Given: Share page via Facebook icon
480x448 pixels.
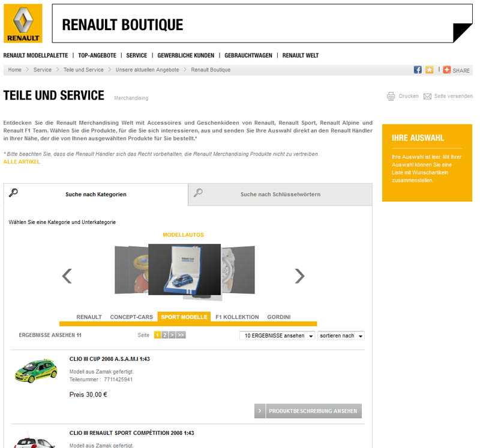Looking at the screenshot, I should pyautogui.click(x=418, y=70).
